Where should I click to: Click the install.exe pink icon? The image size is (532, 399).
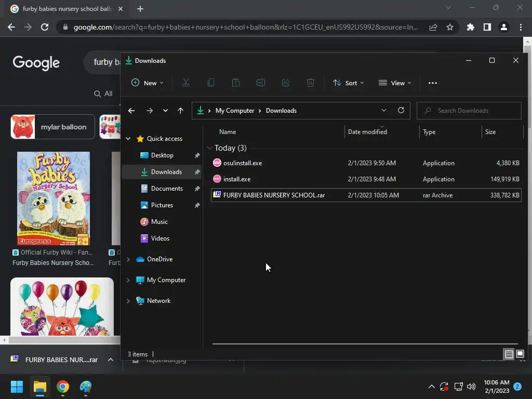pos(217,179)
